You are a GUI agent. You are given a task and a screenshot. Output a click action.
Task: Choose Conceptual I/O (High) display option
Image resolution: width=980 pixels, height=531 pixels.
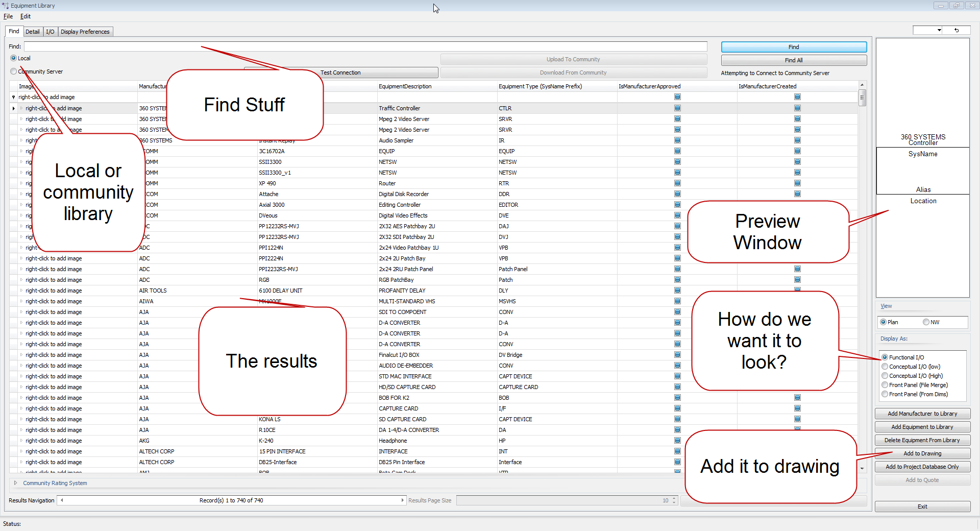tap(885, 376)
